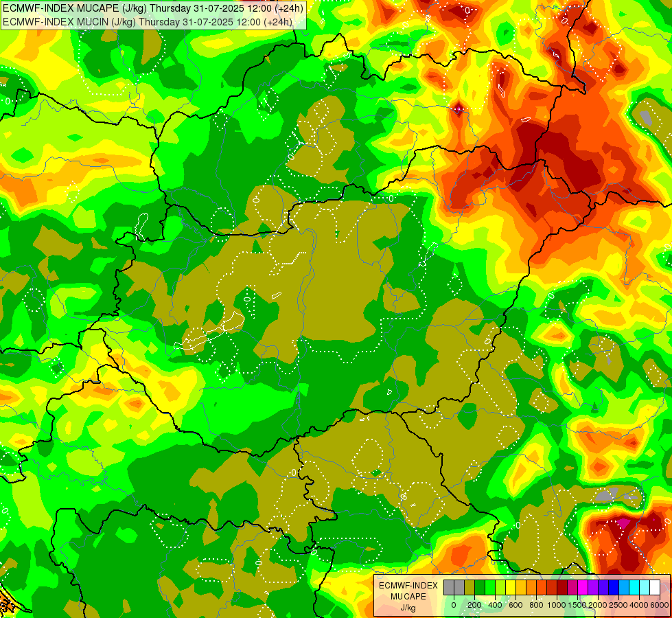Image resolution: width=672 pixels, height=618 pixels.
Task: Click the legend scale value 6000
Action: [660, 605]
